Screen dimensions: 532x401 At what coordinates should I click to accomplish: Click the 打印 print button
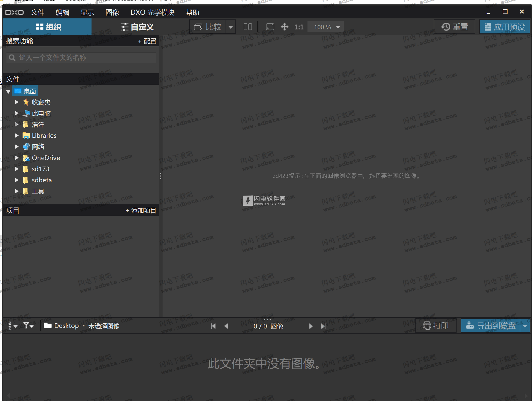[436, 326]
